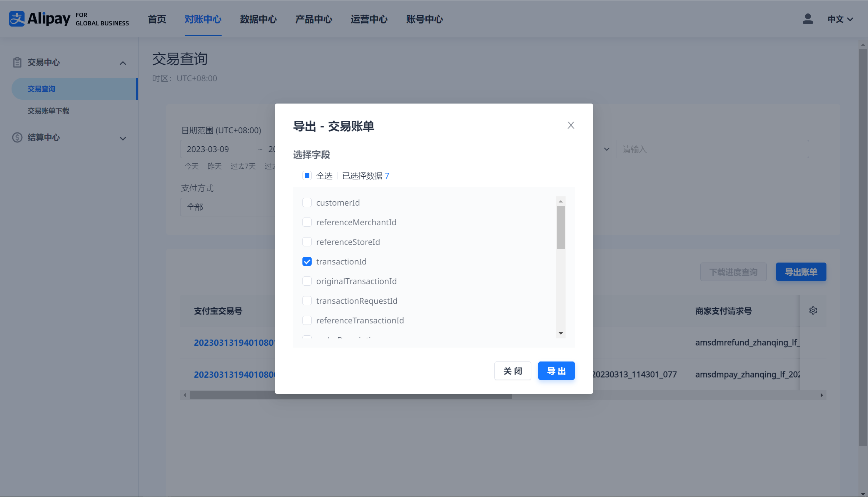Click the blue 导出 button

click(x=556, y=371)
